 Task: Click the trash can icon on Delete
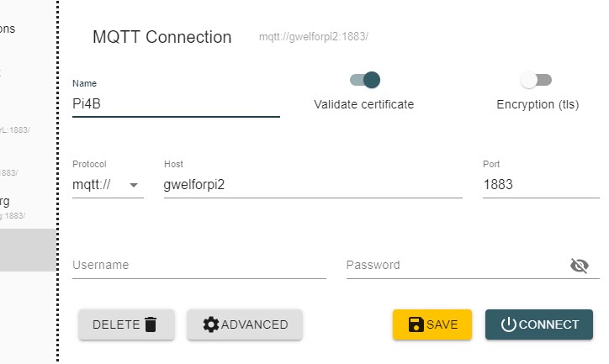[x=151, y=324]
